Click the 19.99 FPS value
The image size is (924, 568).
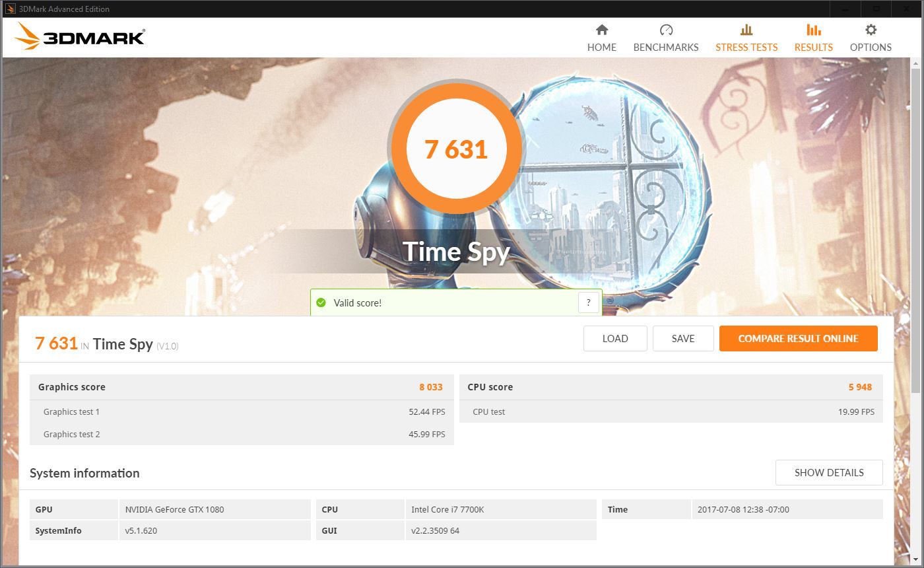point(856,411)
